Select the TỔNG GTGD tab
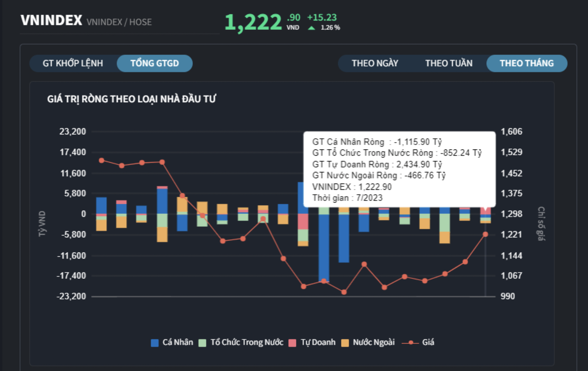 [154, 64]
